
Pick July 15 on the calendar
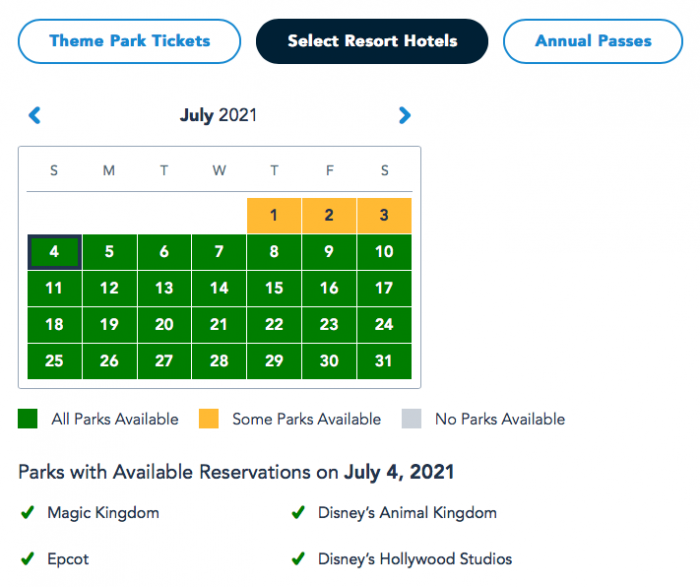274,288
